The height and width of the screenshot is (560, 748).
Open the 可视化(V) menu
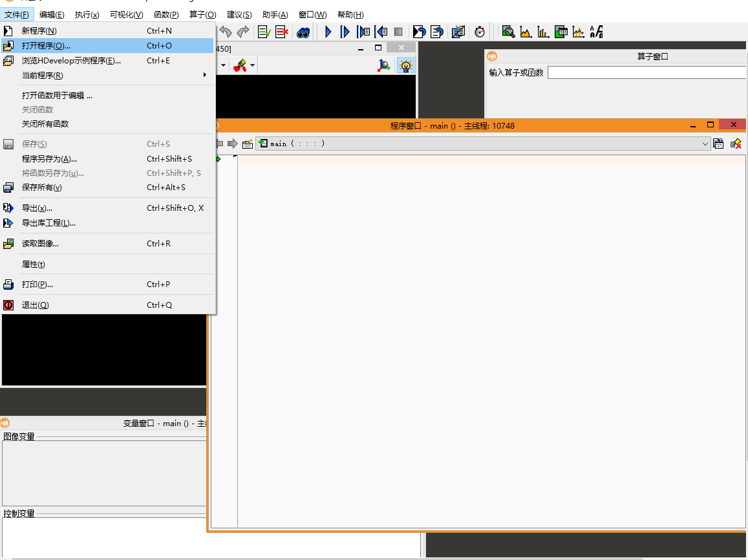pyautogui.click(x=127, y=15)
